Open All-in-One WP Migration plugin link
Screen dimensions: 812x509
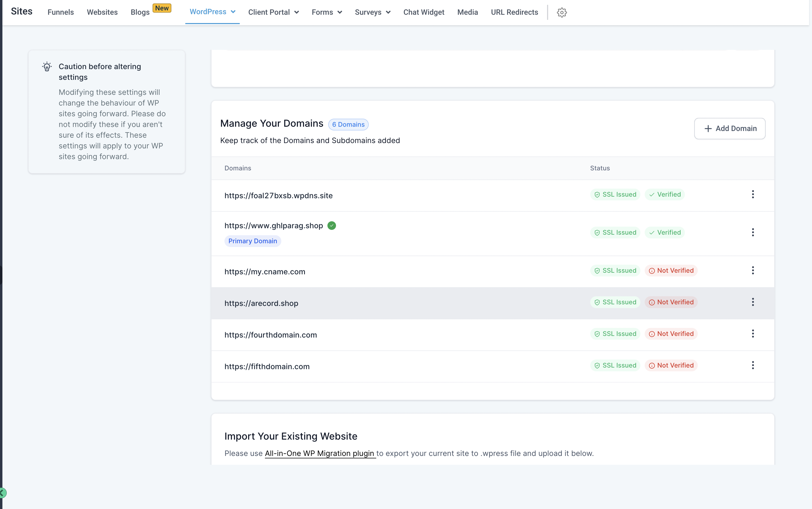pos(320,454)
